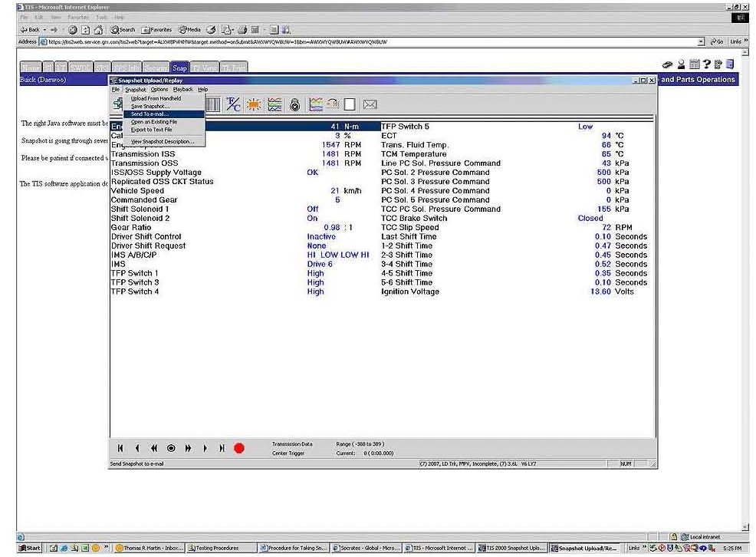The image size is (756, 557).
Task: Click the padlock lock icon in toolbar
Action: (294, 105)
